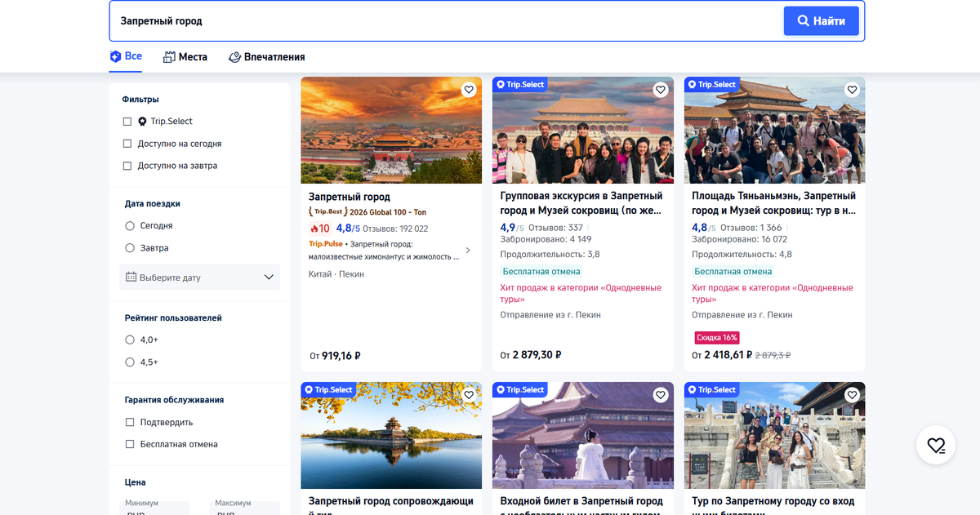Open the Групповая экскурсия group photo thumbnail
This screenshot has width=980, height=515.
[x=583, y=130]
